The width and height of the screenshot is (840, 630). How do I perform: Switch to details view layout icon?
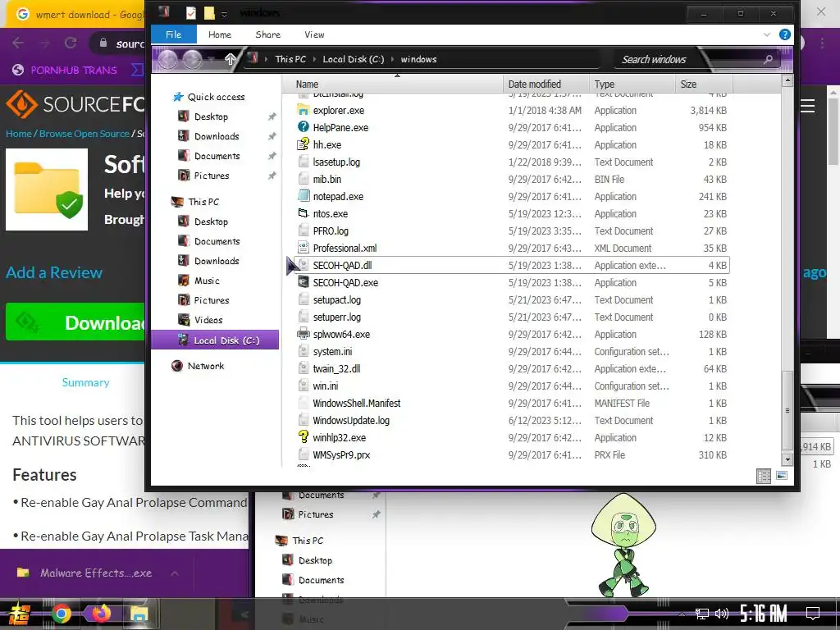[764, 476]
